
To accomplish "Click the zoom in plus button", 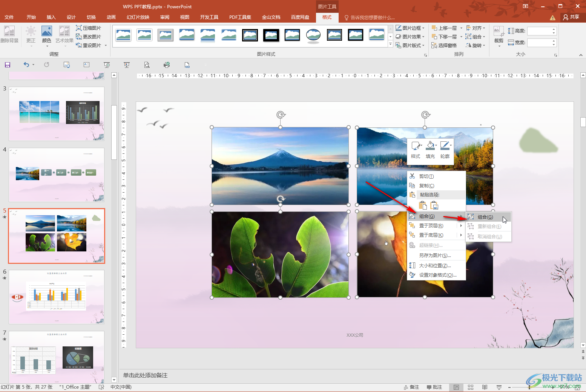I will (553, 387).
